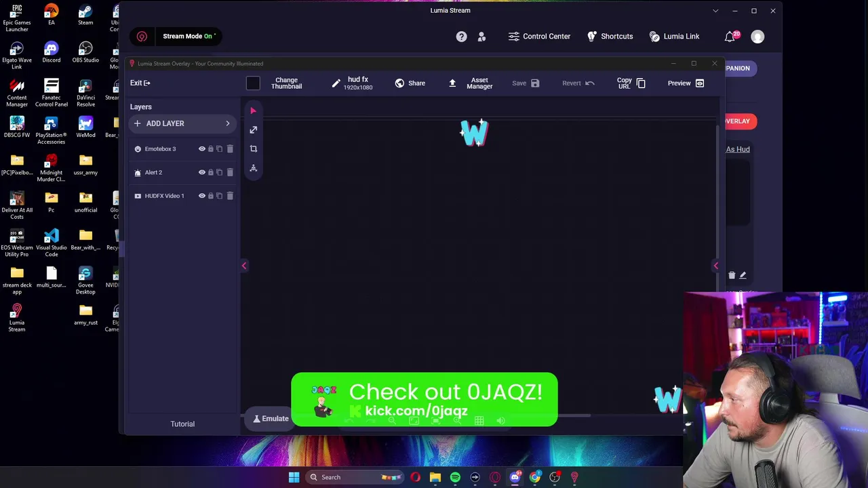This screenshot has width=868, height=488.
Task: Open Lumia Link
Action: 674,37
